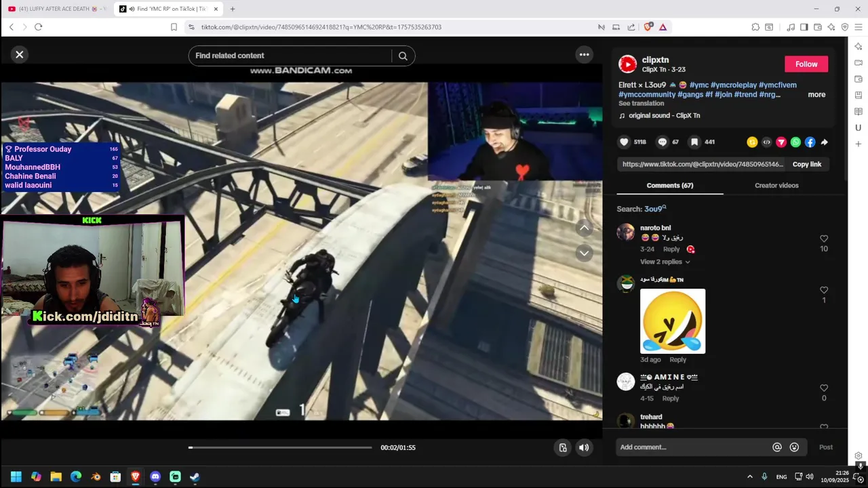Image resolution: width=868 pixels, height=488 pixels.
Task: Open Steam from the taskbar
Action: tap(195, 477)
